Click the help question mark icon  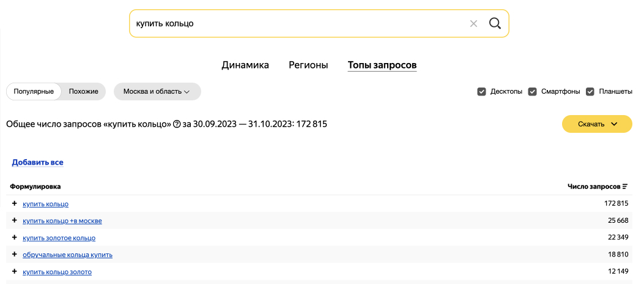click(177, 124)
